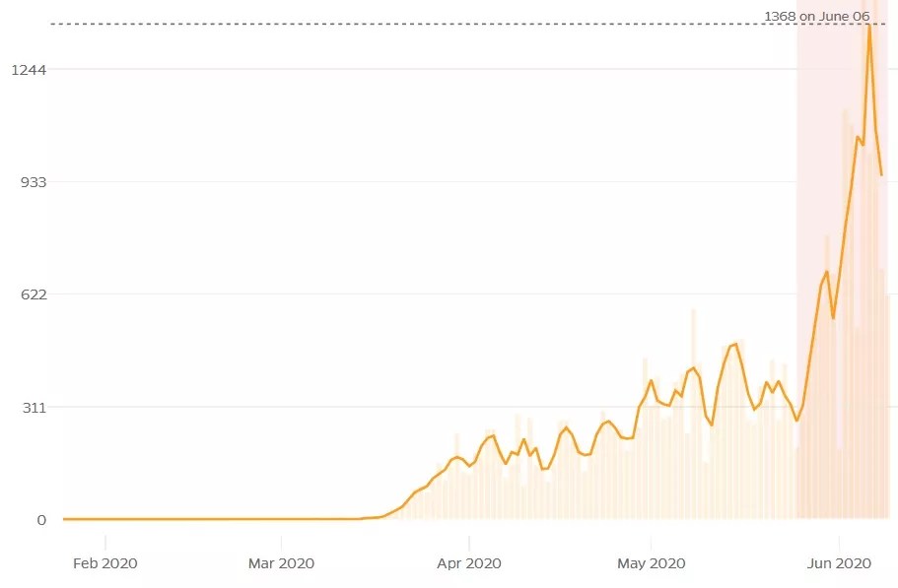Select the Feb 2020 x-axis label
This screenshot has width=898, height=588.
105,563
